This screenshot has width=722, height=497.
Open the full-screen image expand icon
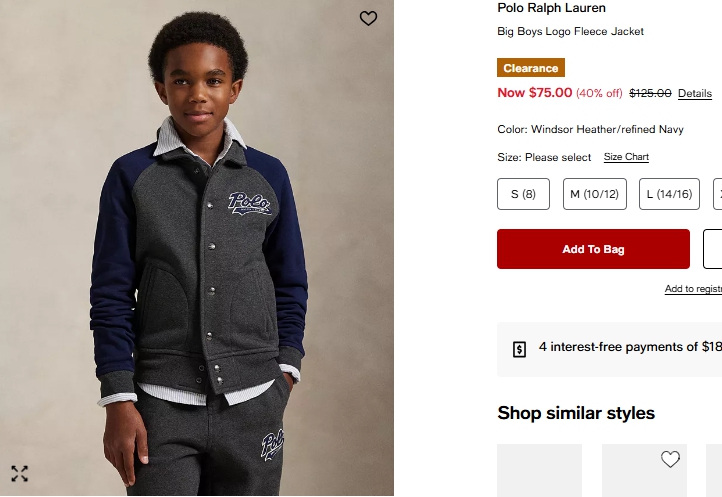click(x=19, y=473)
